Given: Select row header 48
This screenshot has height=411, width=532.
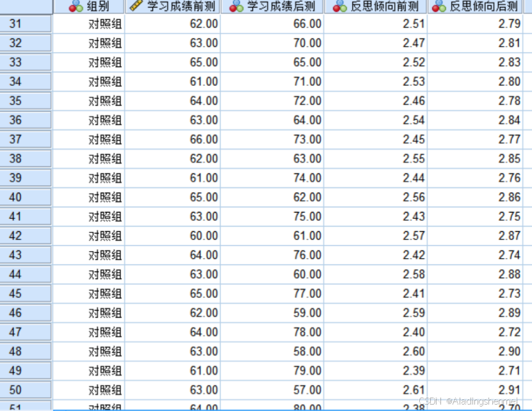Looking at the screenshot, I should [26, 351].
